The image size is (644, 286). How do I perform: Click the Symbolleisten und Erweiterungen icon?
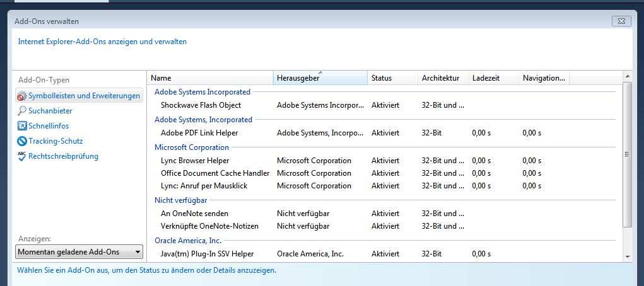click(22, 96)
